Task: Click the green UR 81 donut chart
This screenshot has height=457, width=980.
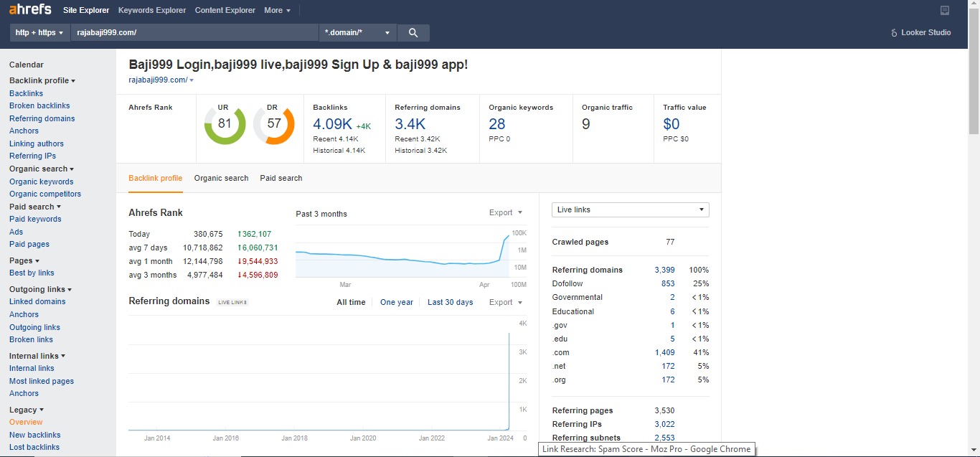Action: 225,124
